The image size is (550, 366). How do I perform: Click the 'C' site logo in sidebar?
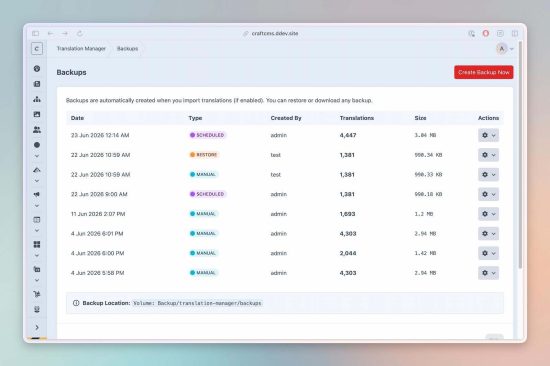(x=37, y=48)
